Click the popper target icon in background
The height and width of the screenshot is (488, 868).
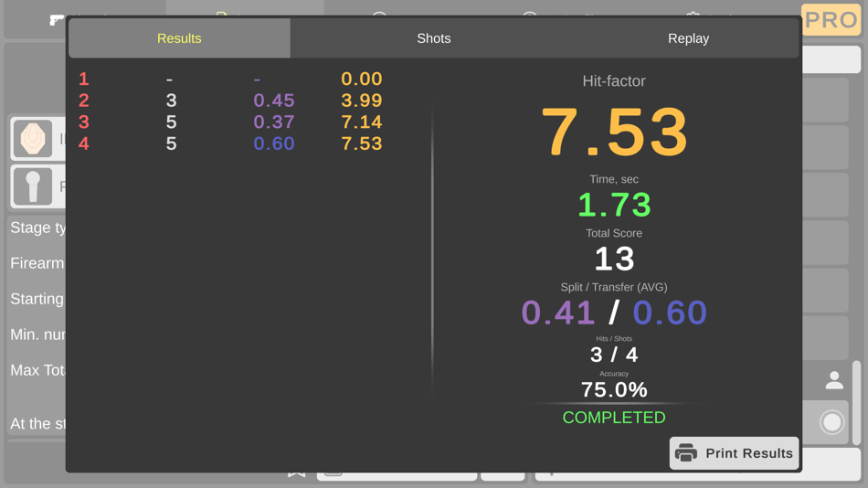coord(33,186)
